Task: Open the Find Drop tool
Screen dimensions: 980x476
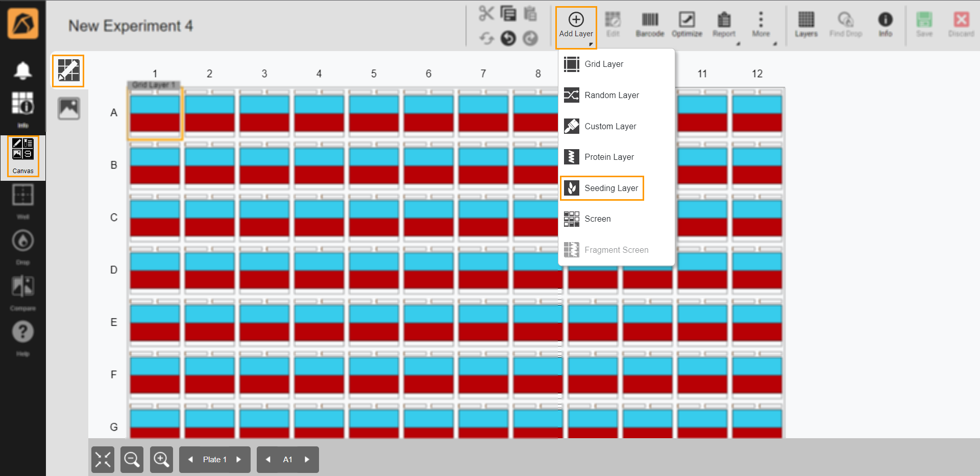Action: pos(846,23)
